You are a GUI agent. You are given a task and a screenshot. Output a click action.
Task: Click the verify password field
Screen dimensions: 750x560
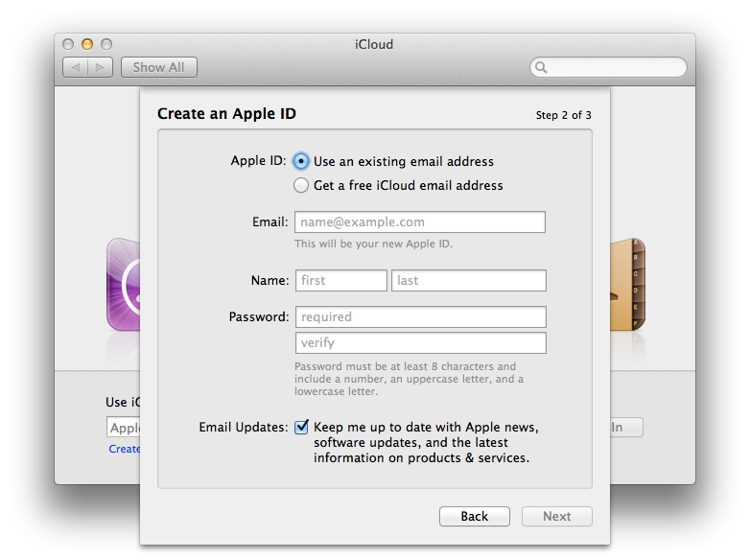421,343
